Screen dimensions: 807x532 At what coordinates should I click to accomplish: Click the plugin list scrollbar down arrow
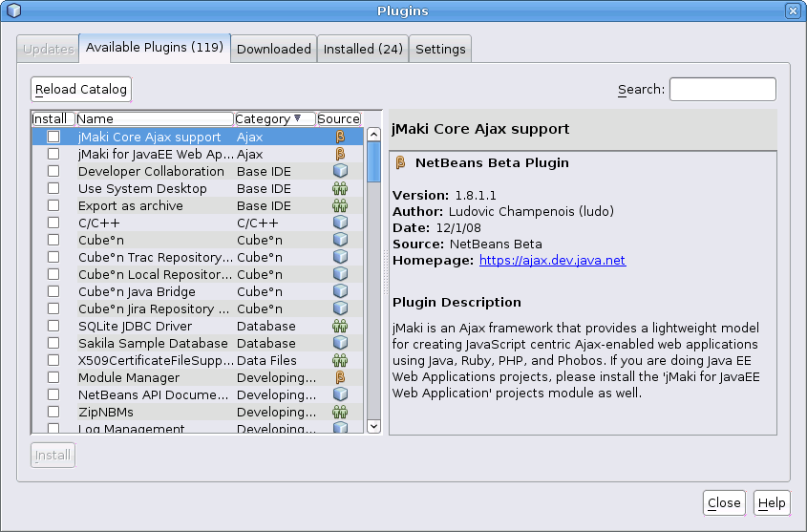coord(374,426)
